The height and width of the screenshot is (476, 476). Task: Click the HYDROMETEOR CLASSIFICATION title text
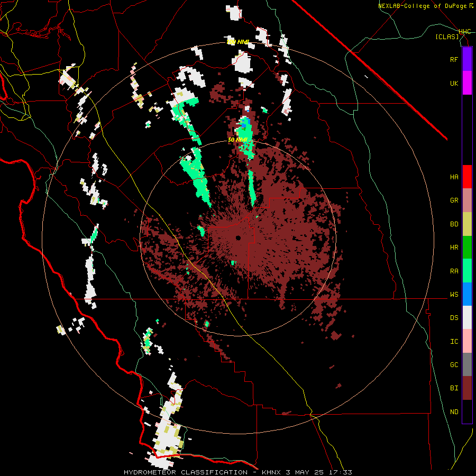click(x=186, y=472)
